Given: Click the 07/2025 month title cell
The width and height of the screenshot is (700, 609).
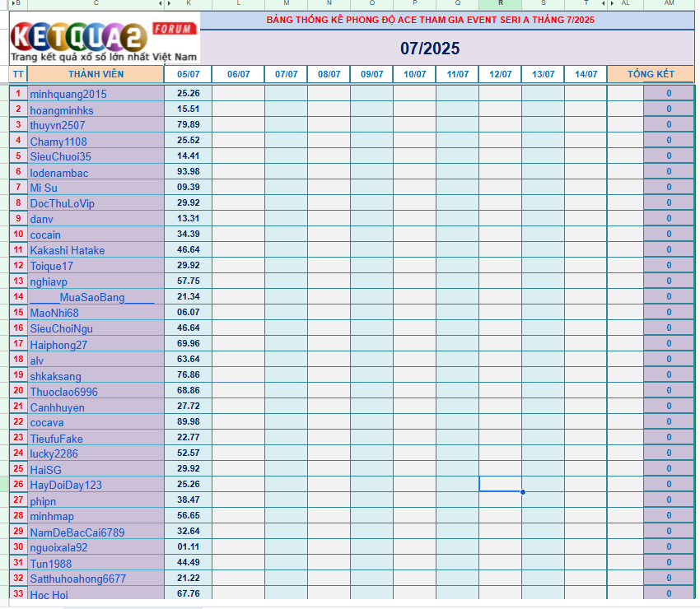Looking at the screenshot, I should [430, 49].
